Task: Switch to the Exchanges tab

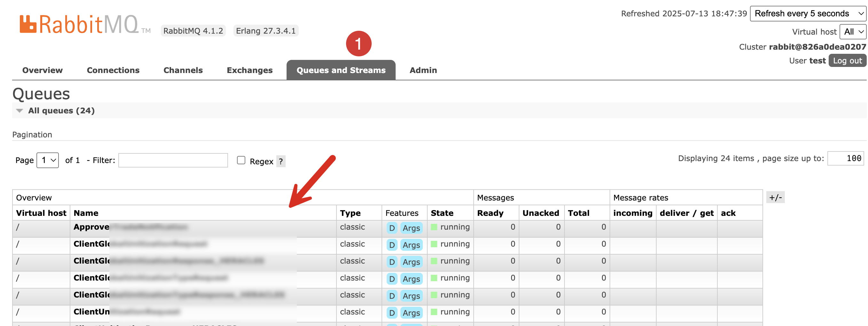Action: tap(249, 70)
